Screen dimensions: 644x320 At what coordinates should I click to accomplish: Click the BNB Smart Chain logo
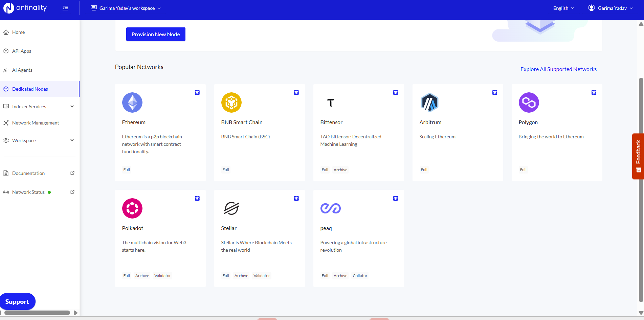pos(231,102)
